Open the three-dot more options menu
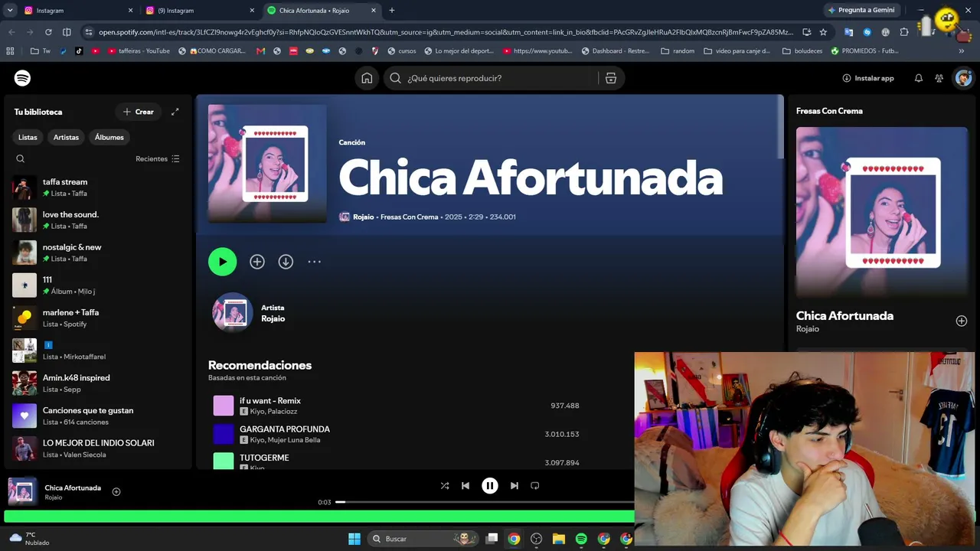 pos(314,262)
